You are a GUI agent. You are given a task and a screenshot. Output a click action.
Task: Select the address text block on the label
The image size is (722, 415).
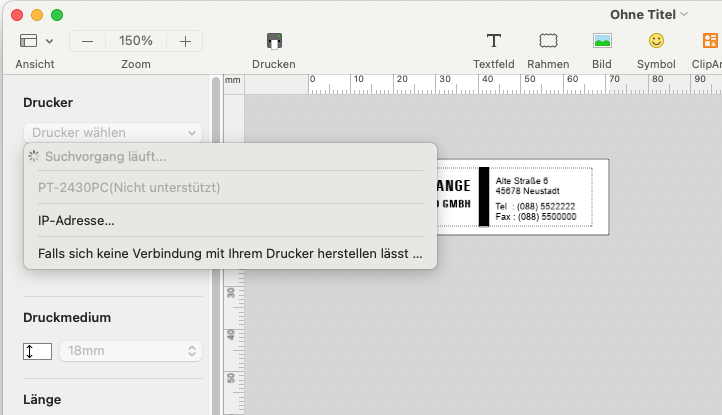pos(536,199)
